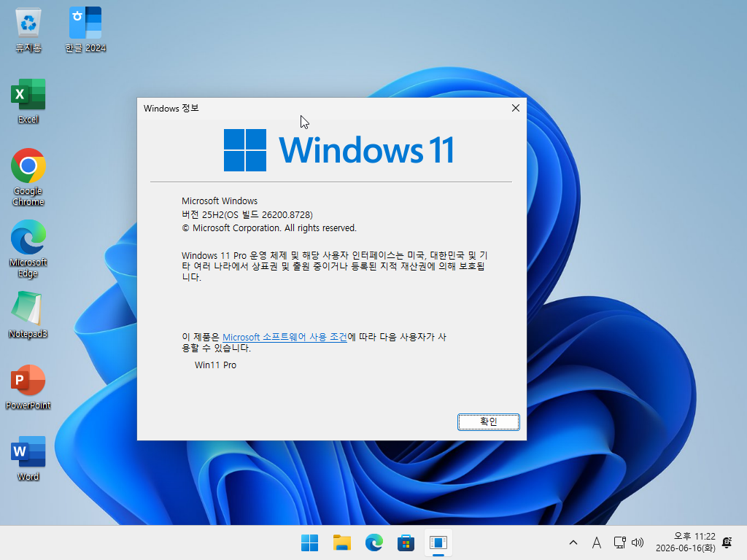Image resolution: width=747 pixels, height=560 pixels.
Task: Open the 한글 2024 desktop icon
Action: click(85, 29)
